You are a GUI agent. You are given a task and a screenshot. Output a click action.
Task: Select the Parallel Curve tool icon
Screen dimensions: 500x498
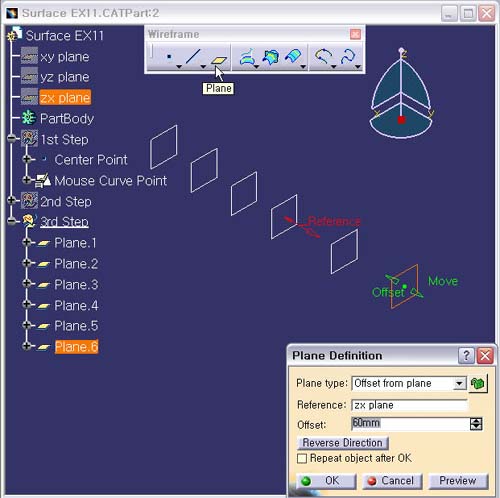tap(293, 57)
